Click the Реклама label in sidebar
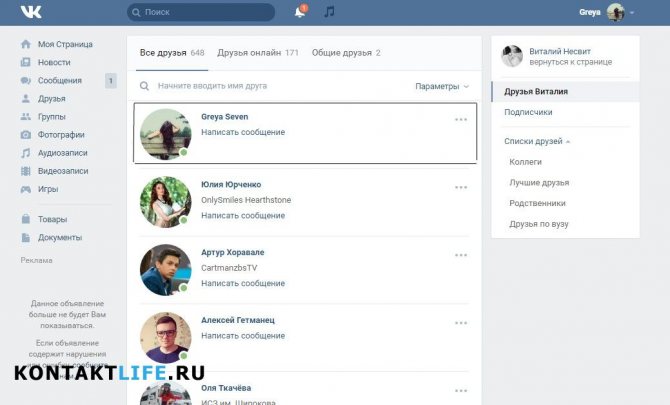670x405 pixels. [x=36, y=260]
